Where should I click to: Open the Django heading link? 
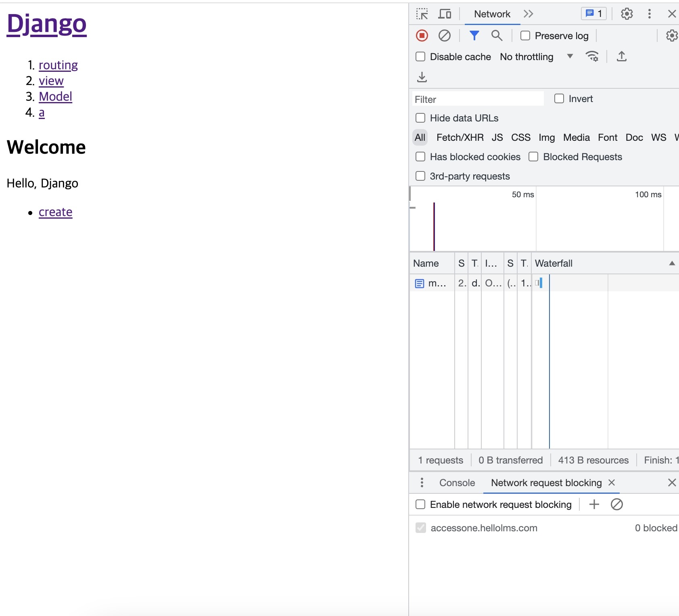click(46, 24)
